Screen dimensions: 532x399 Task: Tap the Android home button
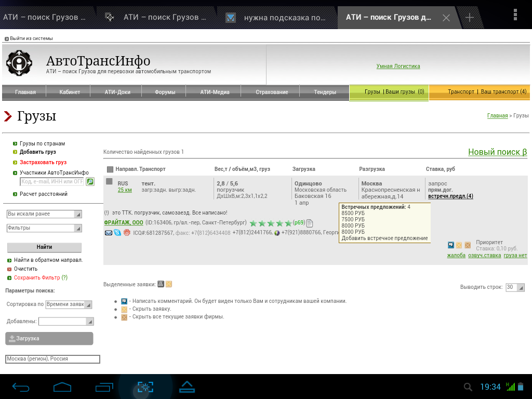(62, 387)
